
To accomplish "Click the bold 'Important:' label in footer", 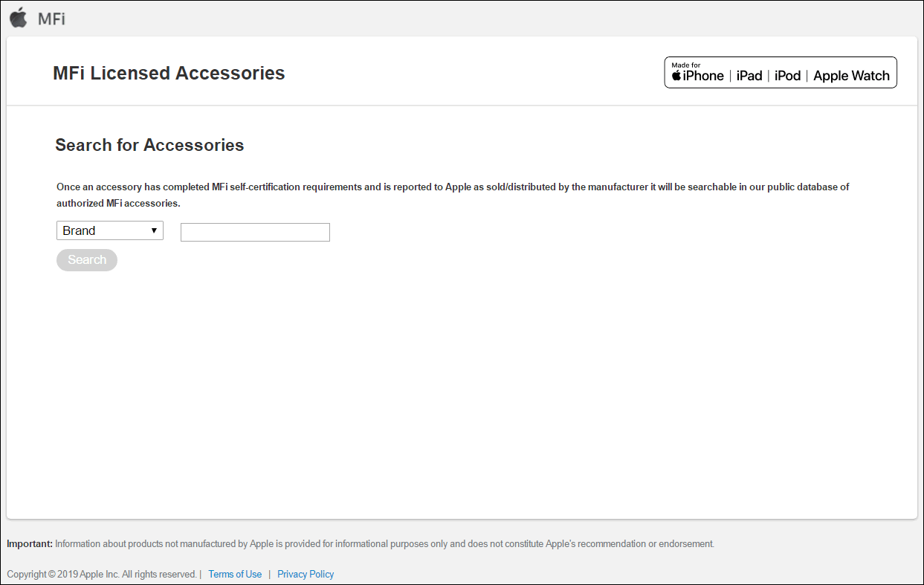I will click(x=30, y=543).
